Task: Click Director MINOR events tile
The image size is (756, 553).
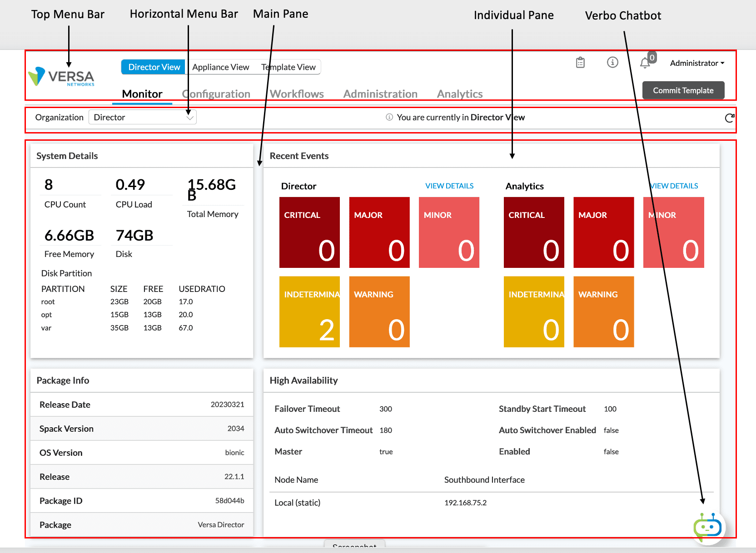Action: click(x=449, y=232)
